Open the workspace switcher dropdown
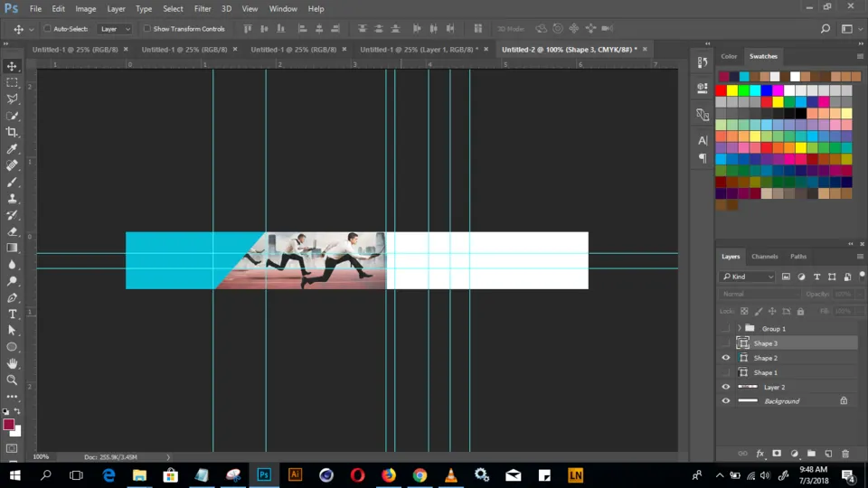The image size is (868, 488). (850, 29)
